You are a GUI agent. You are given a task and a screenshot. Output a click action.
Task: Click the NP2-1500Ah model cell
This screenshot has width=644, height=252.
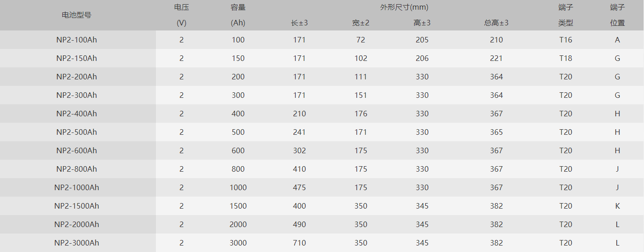point(77,206)
